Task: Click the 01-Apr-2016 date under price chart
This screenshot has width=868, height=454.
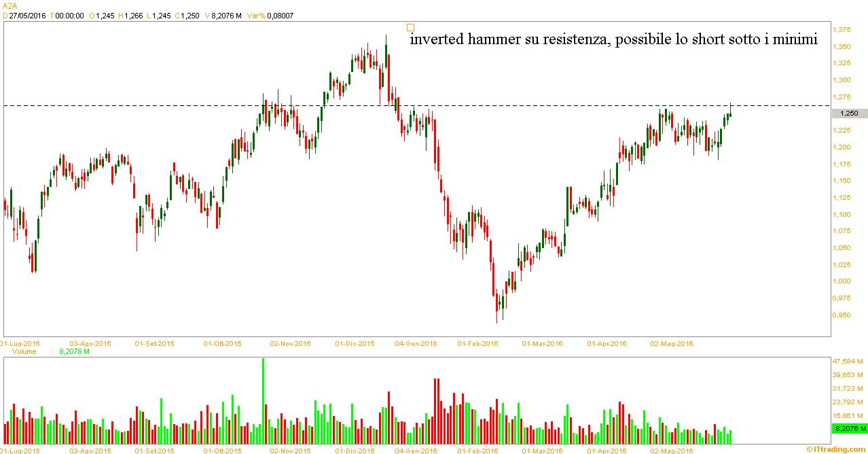Action: [607, 344]
